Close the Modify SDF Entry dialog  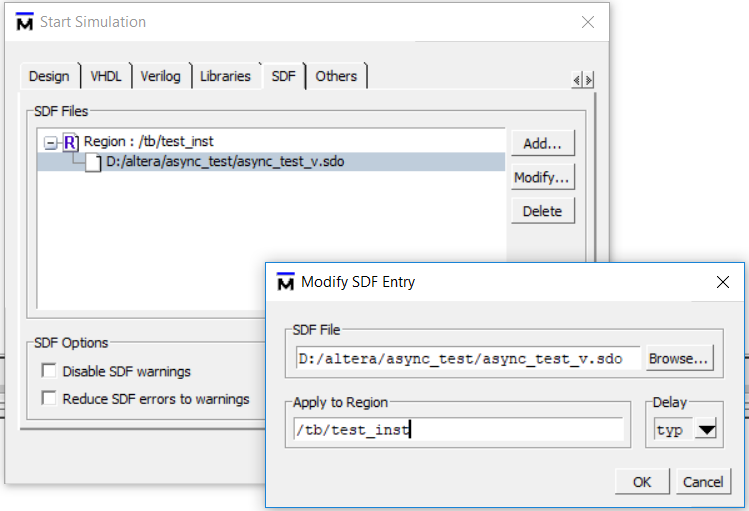tap(723, 282)
